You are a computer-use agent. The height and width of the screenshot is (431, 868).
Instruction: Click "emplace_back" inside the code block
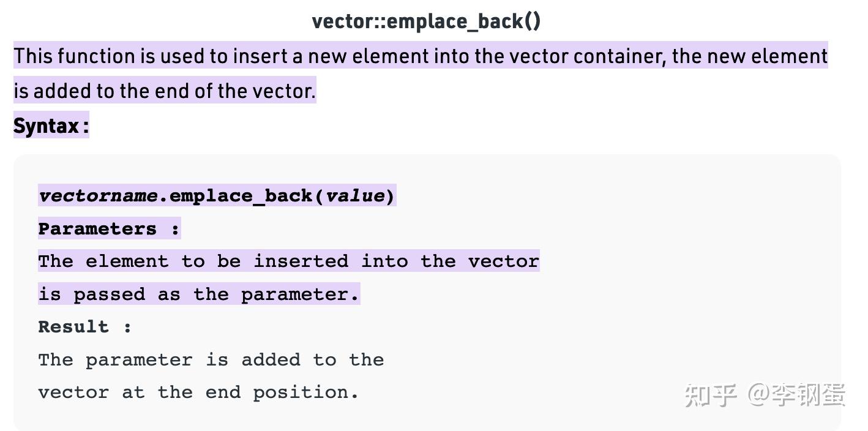[241, 196]
